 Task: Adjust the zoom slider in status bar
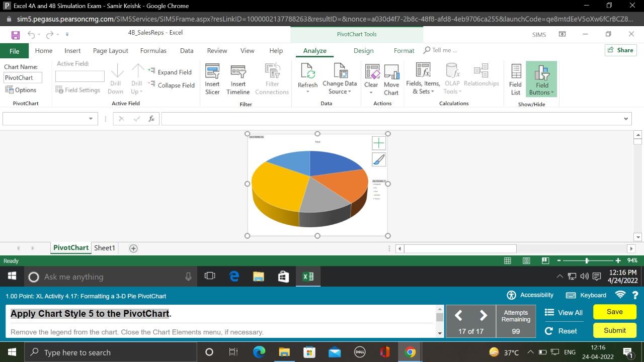coord(587,260)
